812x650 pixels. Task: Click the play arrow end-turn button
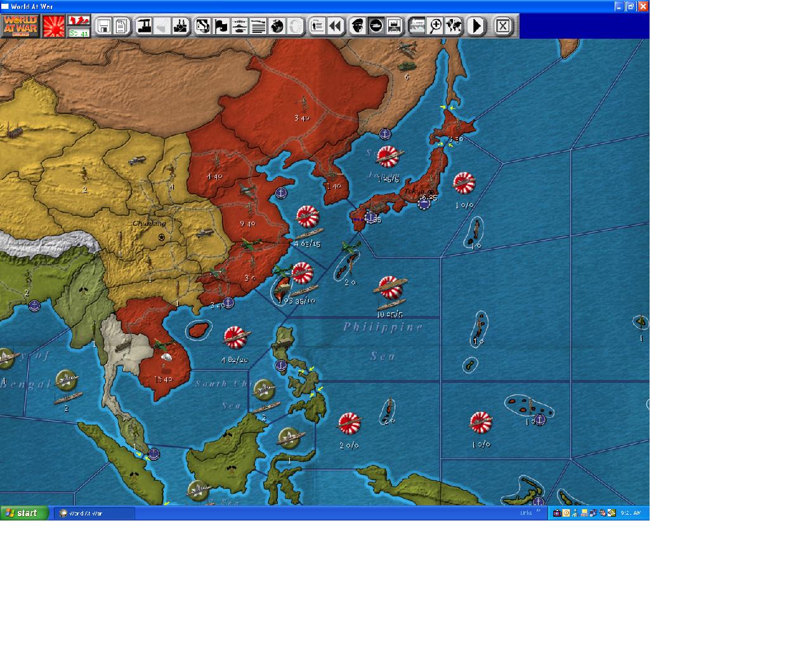click(x=476, y=26)
